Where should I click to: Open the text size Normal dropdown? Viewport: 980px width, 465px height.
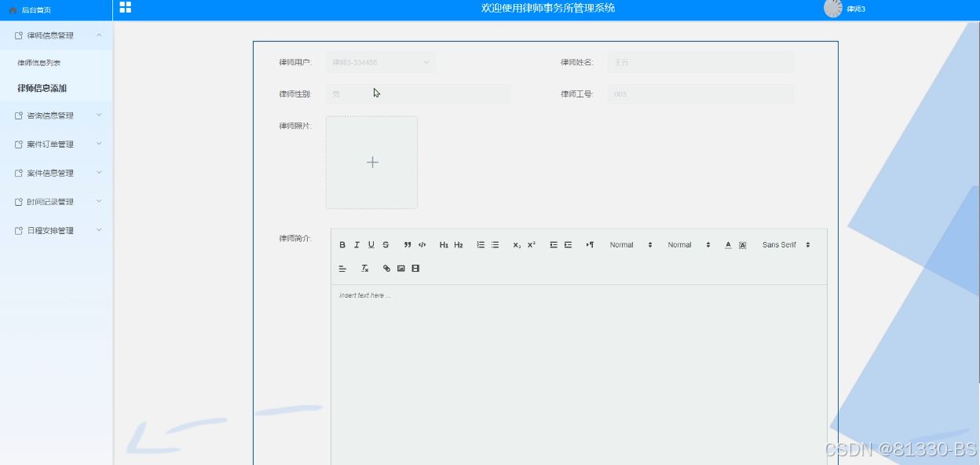click(631, 245)
